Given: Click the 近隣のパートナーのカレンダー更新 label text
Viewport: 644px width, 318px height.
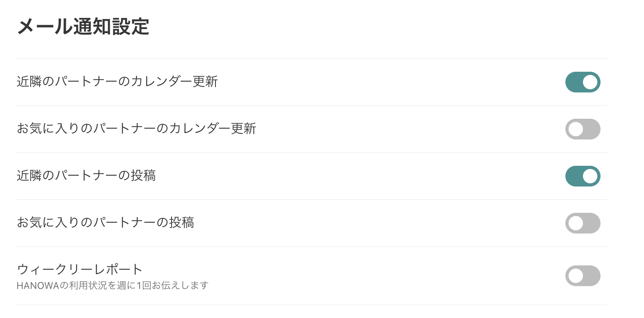Looking at the screenshot, I should coord(117,82).
